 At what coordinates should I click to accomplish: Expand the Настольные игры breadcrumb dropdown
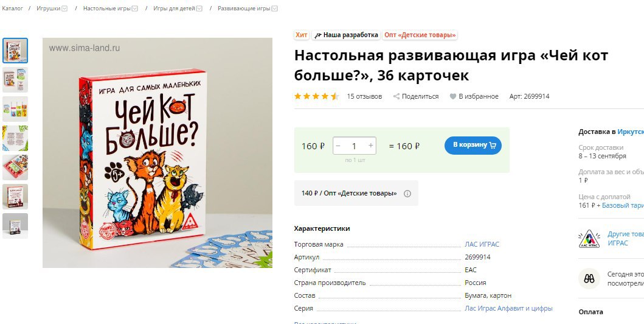[135, 9]
